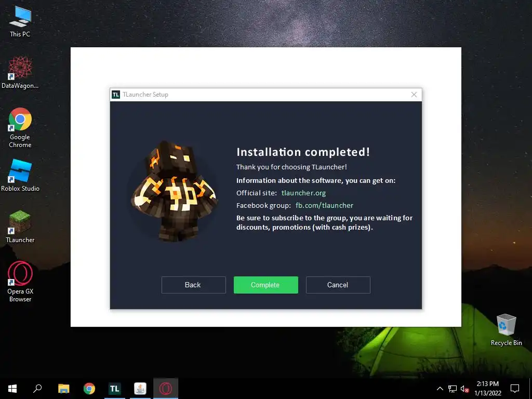Click the Minecraft character image in setup

(174, 191)
